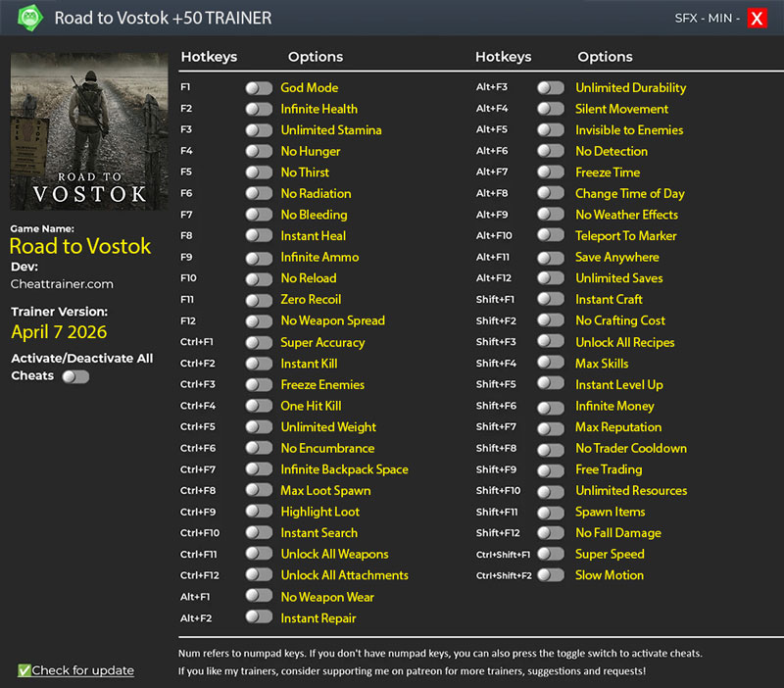Enable Infinite Health cheat toggle
784x688 pixels.
click(x=259, y=109)
